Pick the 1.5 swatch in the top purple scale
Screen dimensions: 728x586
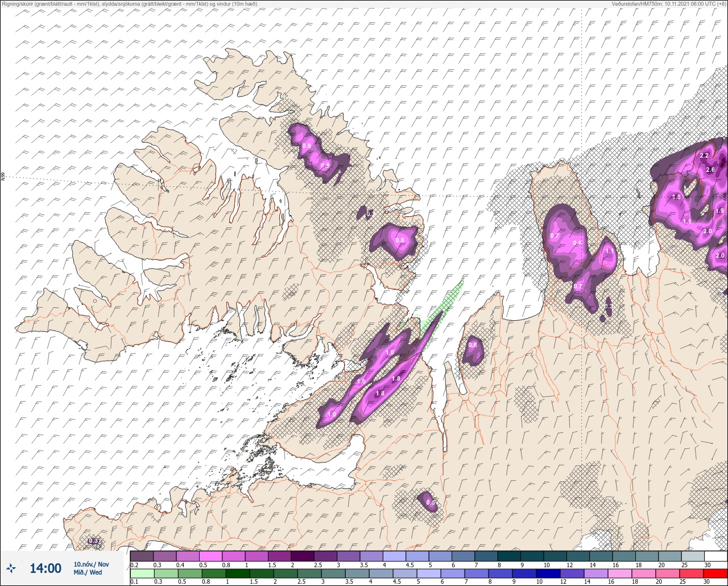(x=280, y=556)
